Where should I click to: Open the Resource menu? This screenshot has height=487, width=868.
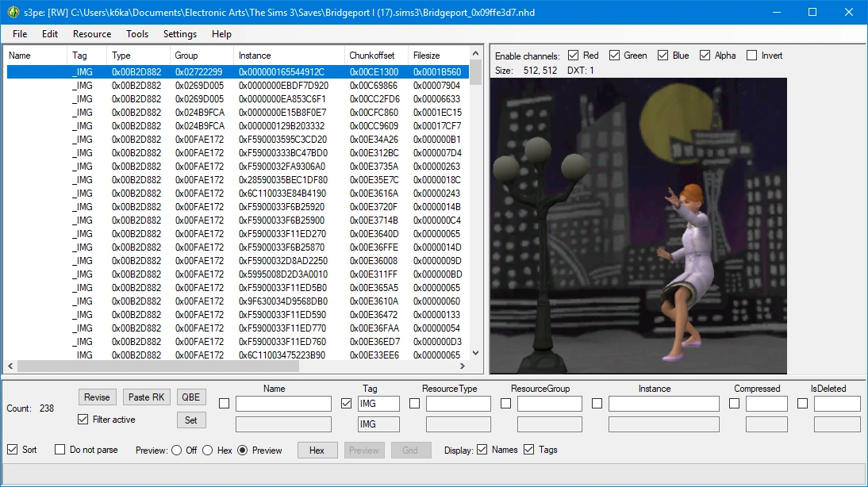point(92,34)
